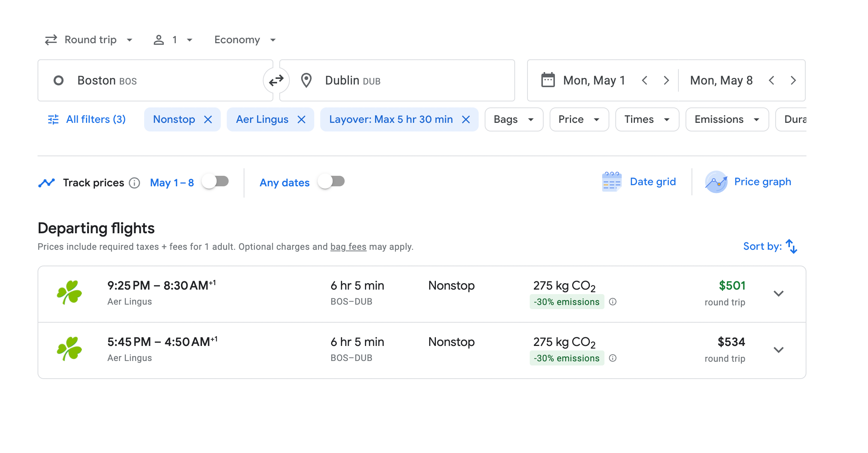Image resolution: width=868 pixels, height=453 pixels.
Task: Go to previous return date before May 8
Action: [772, 80]
